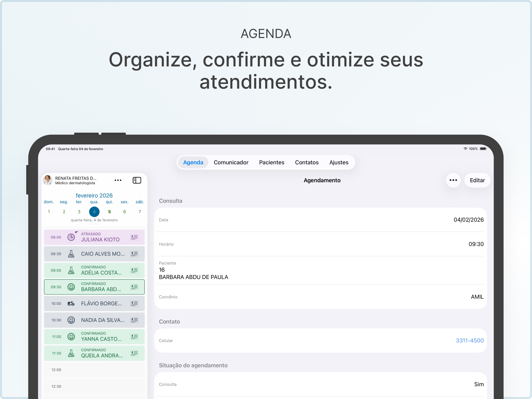Image resolution: width=532 pixels, height=399 pixels.
Task: Open the 08:00 Juliana Kioto appointment
Action: click(x=94, y=237)
